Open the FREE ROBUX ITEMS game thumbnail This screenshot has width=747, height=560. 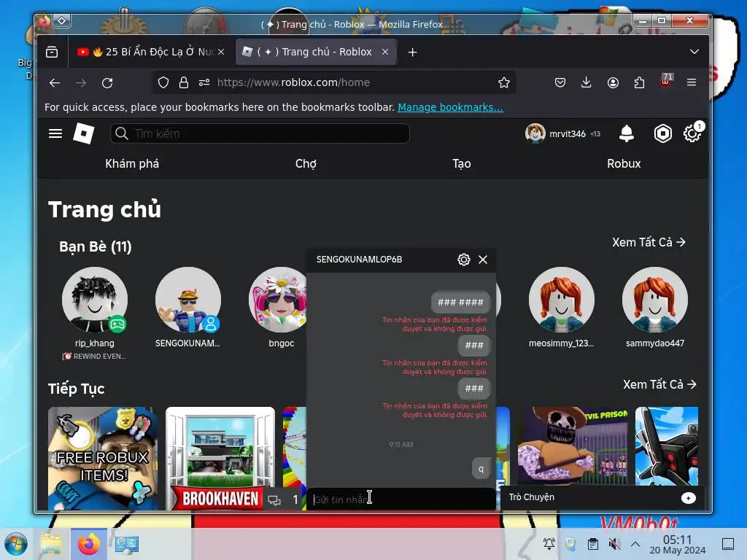tap(103, 458)
